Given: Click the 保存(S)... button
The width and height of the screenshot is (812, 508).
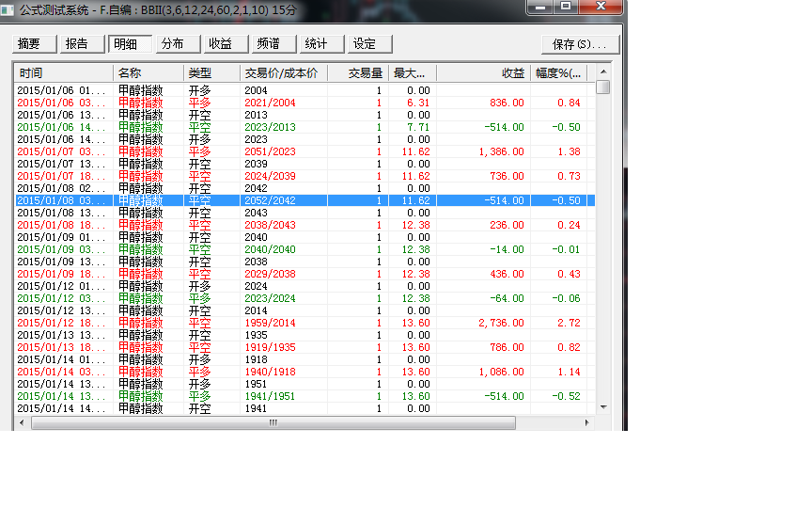Looking at the screenshot, I should pyautogui.click(x=579, y=44).
